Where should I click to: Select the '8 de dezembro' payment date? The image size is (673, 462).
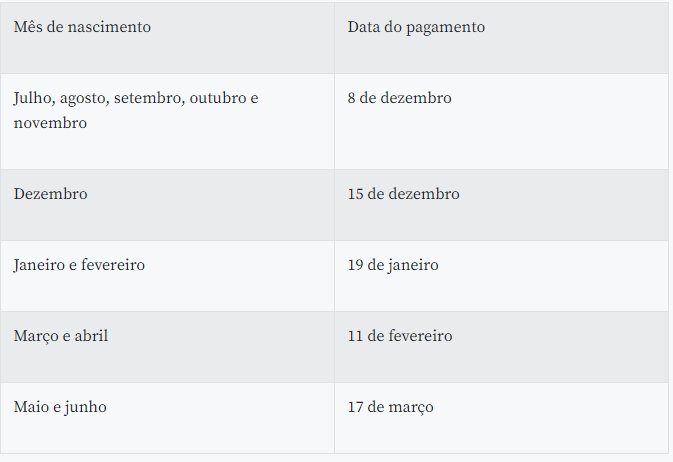point(400,97)
